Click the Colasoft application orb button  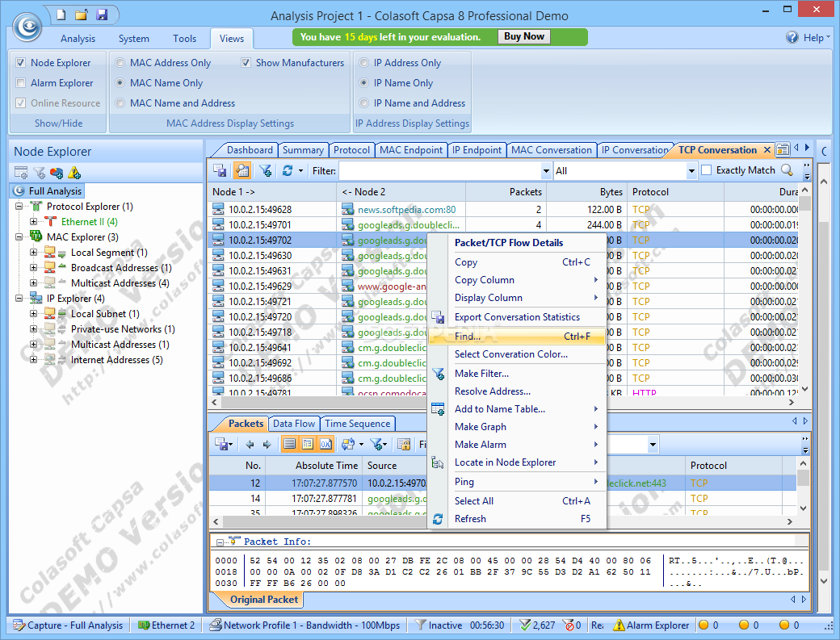point(27,26)
